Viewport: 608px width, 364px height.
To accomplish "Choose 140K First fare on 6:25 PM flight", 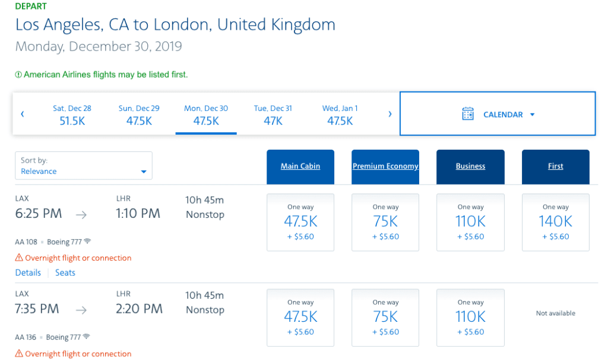I will 556,221.
